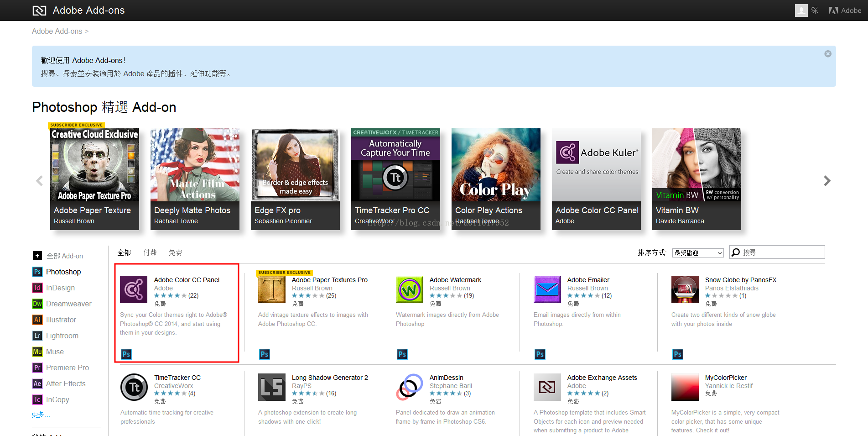Open TimeTracker Pro CC featured card
This screenshot has height=436, width=868.
tap(395, 179)
